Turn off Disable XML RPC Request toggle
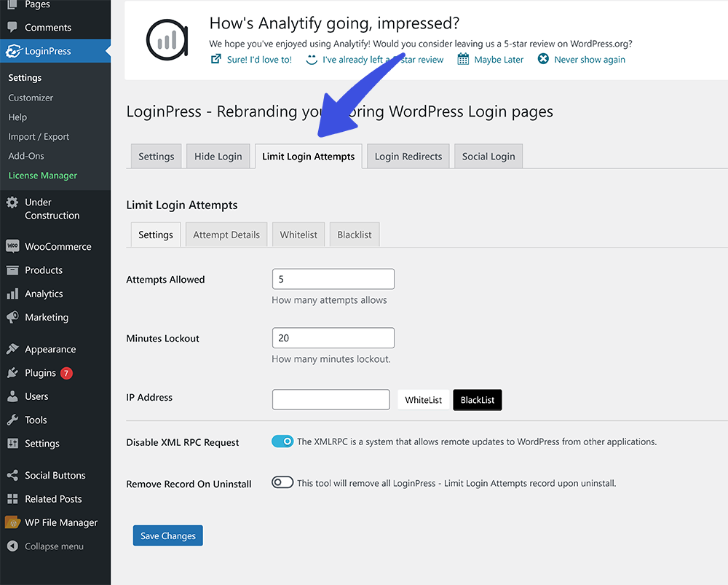Image resolution: width=728 pixels, height=585 pixels. [282, 441]
